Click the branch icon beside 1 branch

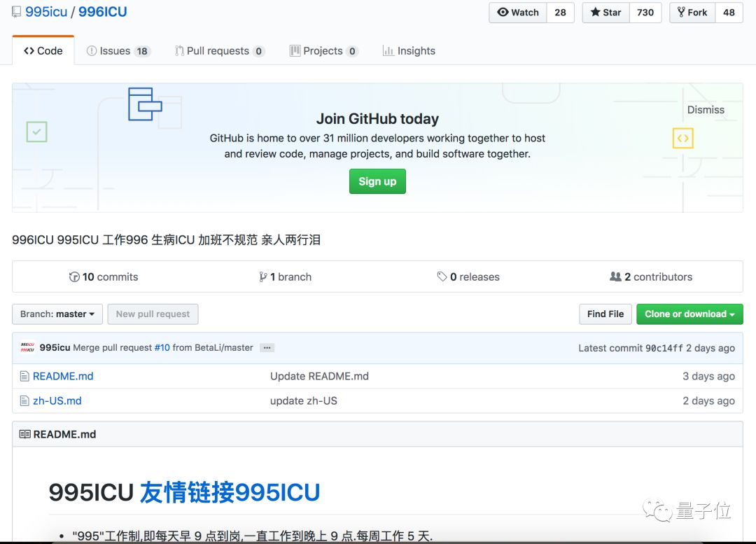point(262,277)
